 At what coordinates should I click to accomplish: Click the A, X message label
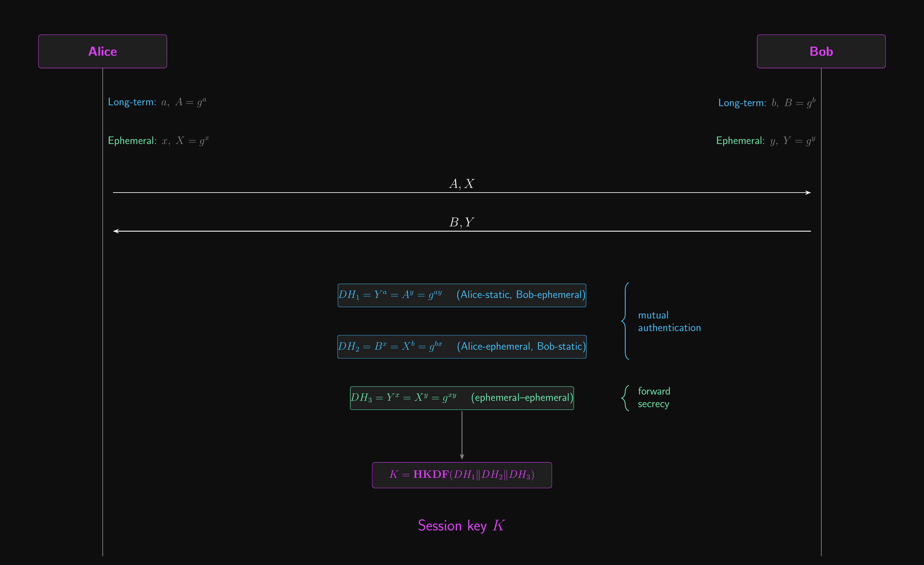coord(462,184)
